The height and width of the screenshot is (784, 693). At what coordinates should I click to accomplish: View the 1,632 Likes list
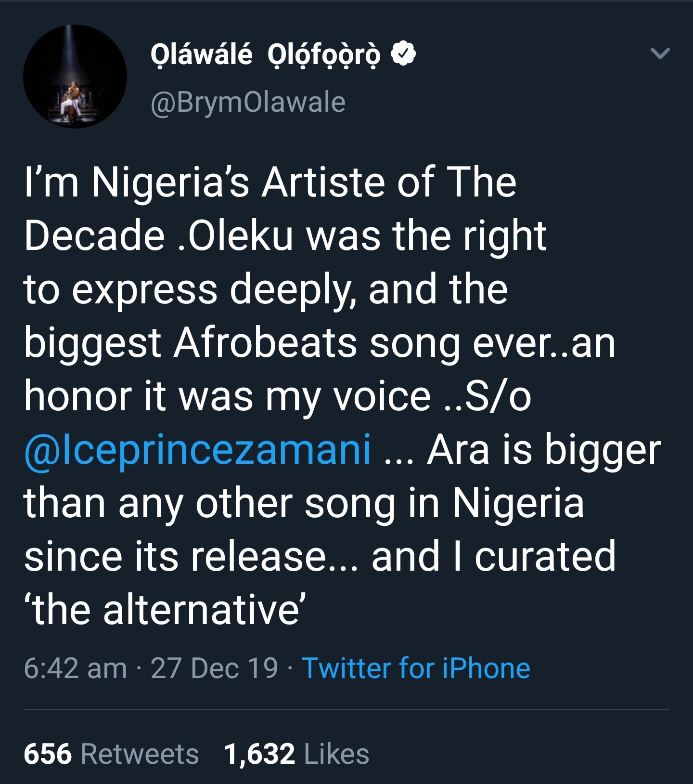tap(296, 754)
